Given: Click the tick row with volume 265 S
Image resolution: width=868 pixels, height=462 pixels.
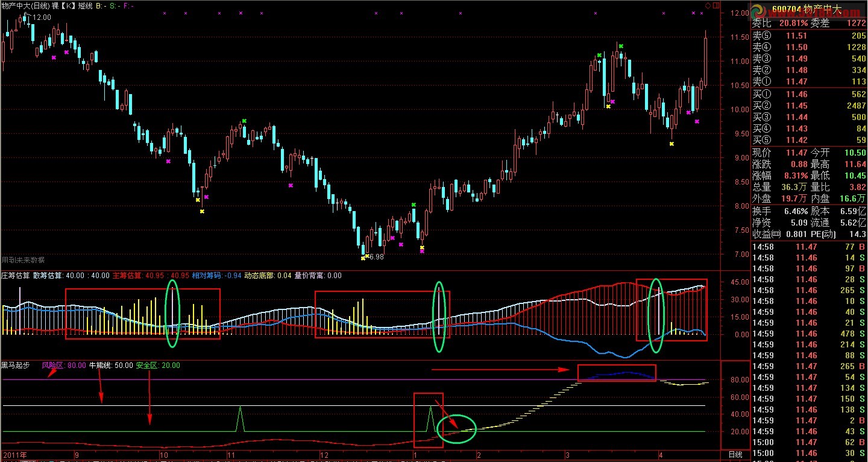Looking at the screenshot, I should pyautogui.click(x=809, y=290).
